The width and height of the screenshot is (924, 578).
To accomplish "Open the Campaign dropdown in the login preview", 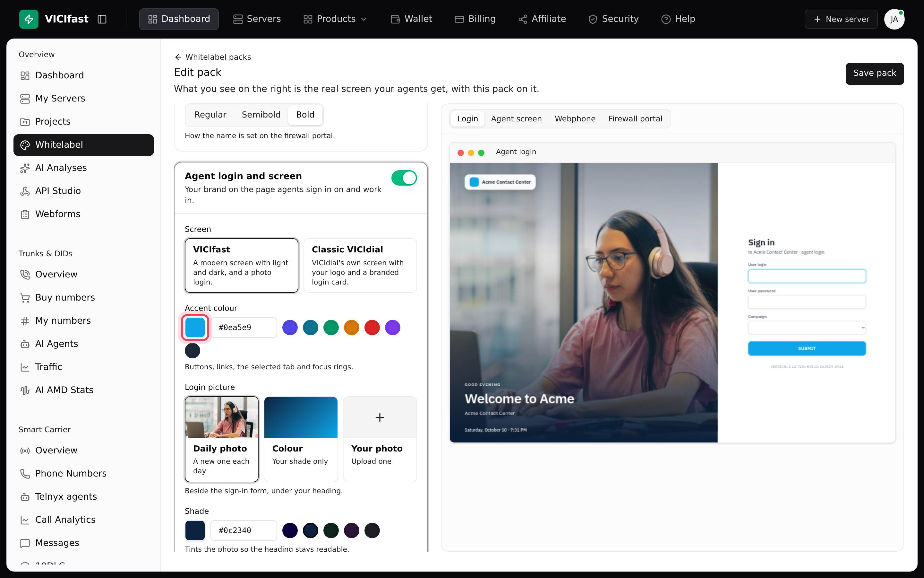I will coord(806,328).
